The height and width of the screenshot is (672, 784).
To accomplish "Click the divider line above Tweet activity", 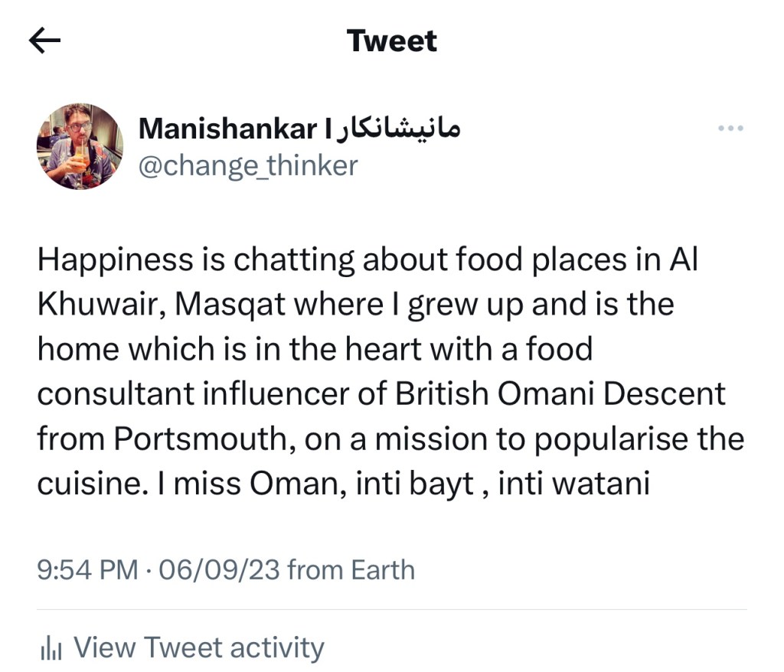I will [392, 610].
